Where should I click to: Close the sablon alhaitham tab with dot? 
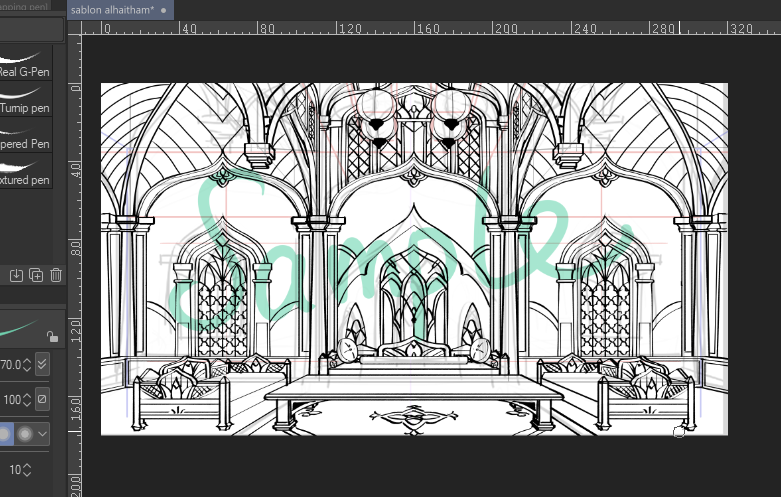click(163, 10)
